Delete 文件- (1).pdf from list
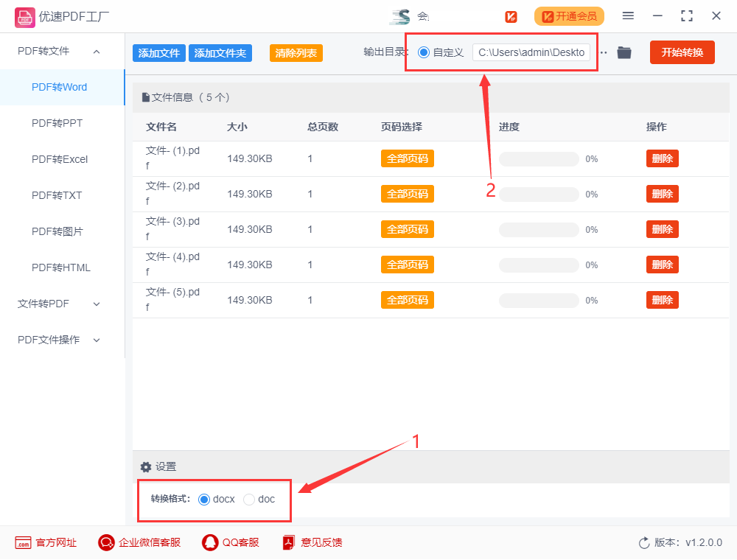737x560 pixels. point(663,159)
